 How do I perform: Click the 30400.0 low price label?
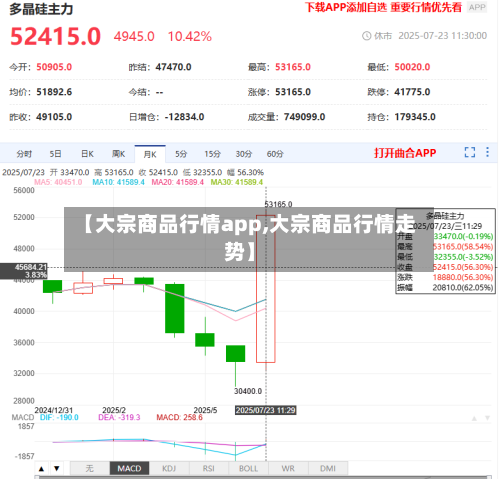click(248, 391)
